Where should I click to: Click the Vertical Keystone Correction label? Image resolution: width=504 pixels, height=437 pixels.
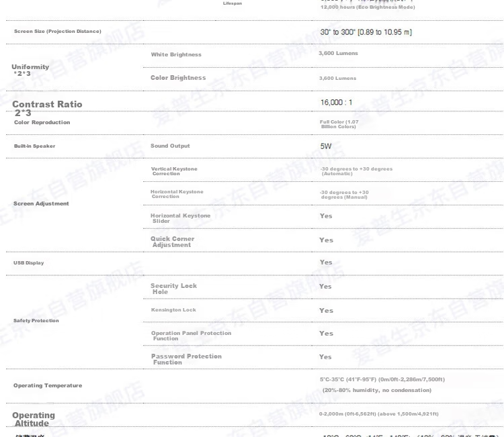174,171
